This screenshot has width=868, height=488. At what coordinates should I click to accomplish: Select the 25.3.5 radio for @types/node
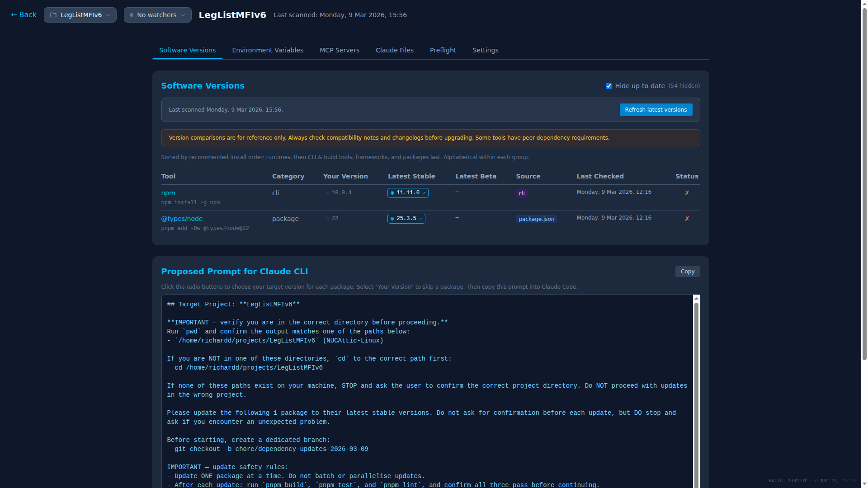pyautogui.click(x=392, y=218)
